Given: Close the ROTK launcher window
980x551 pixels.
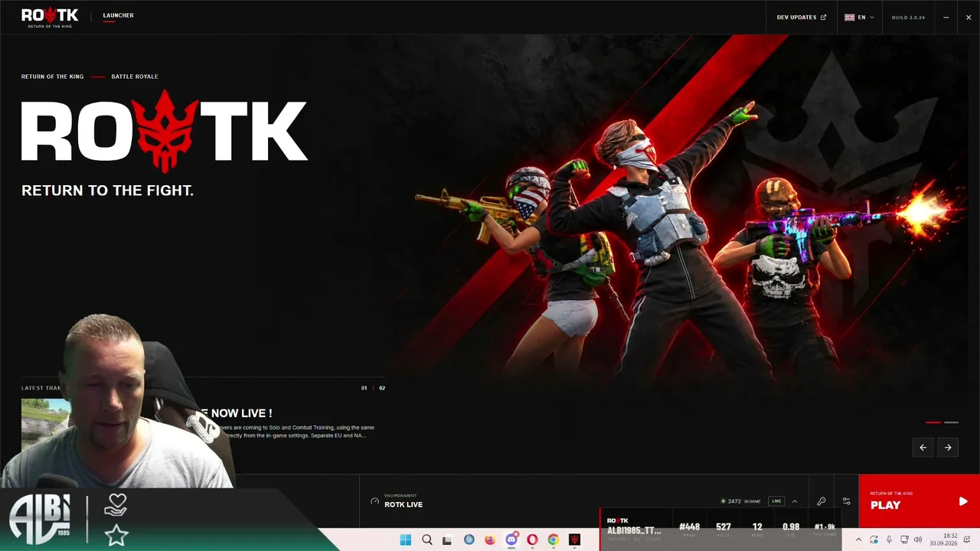Looking at the screenshot, I should click(969, 17).
